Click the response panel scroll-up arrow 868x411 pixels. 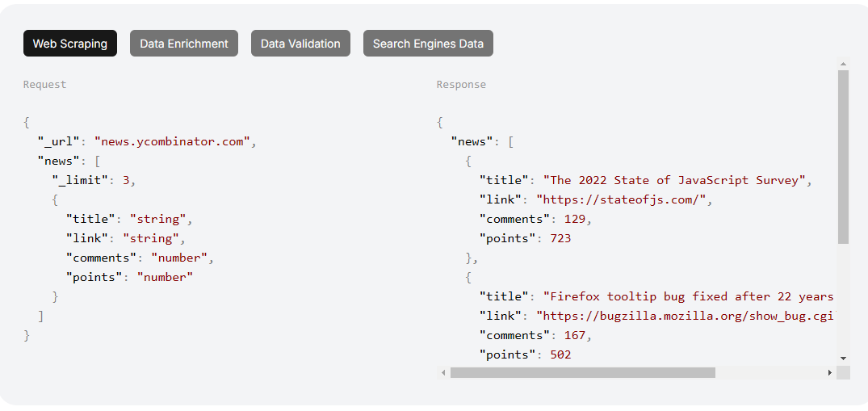[x=843, y=63]
